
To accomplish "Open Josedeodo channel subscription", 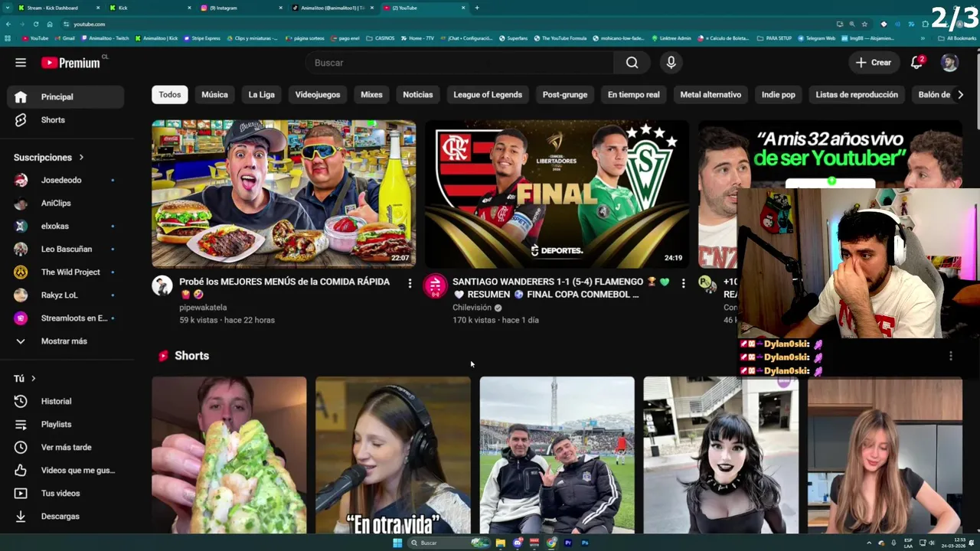I will click(x=66, y=181).
